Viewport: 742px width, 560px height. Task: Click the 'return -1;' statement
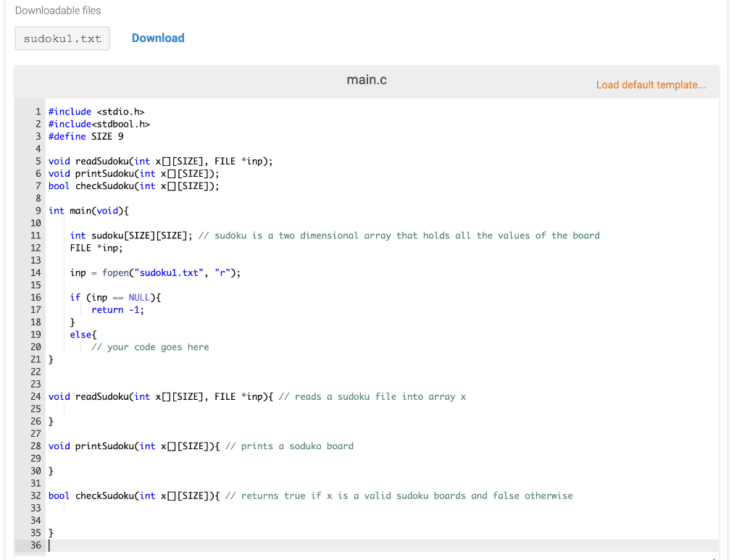118,310
